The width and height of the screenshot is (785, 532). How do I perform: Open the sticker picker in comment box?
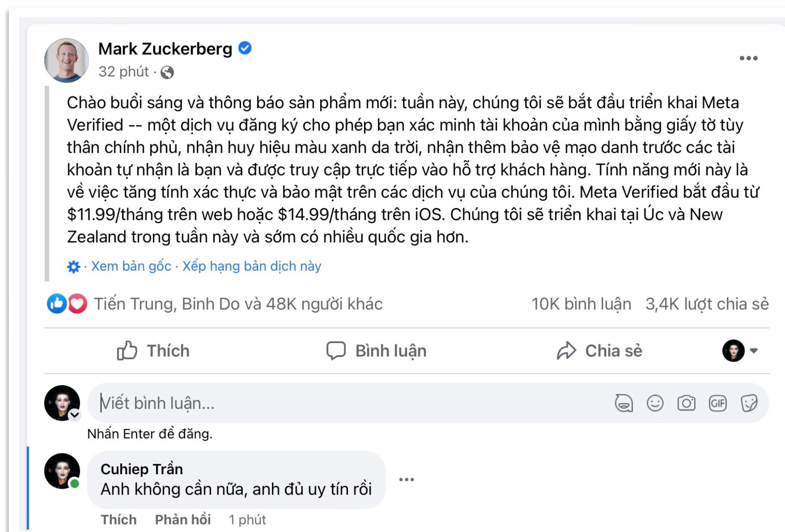pyautogui.click(x=749, y=403)
